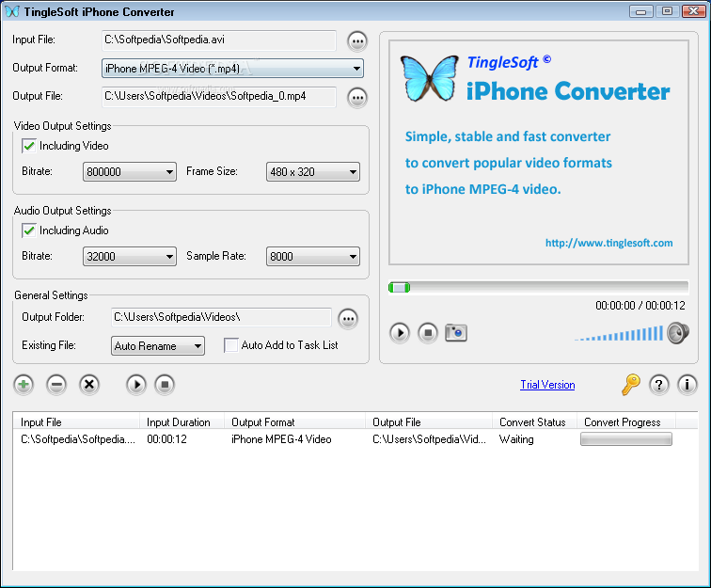Adjust the volume level bars
The height and width of the screenshot is (588, 711).
coord(619,333)
